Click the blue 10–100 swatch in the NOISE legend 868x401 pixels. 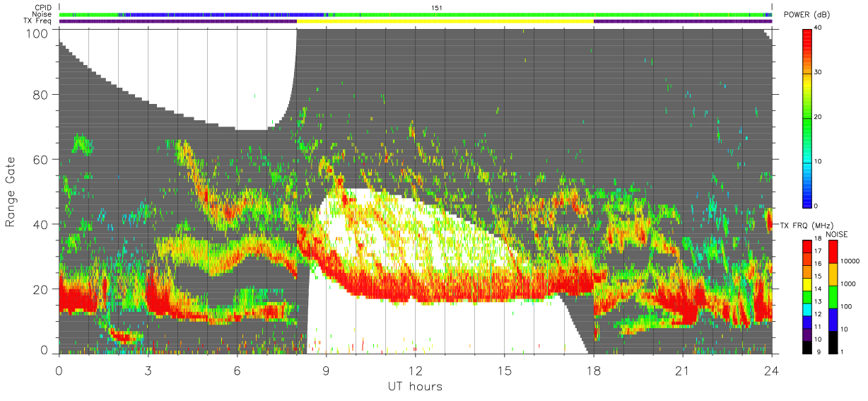point(832,319)
